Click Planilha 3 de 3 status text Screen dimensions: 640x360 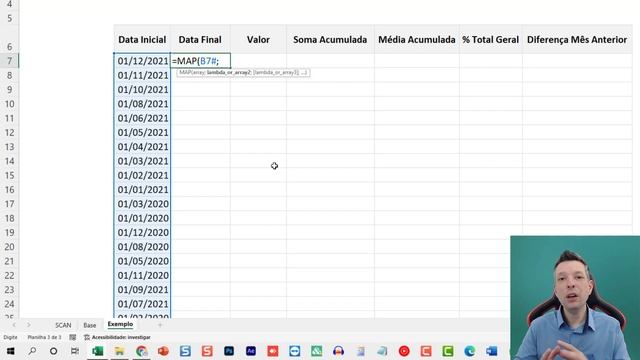44,337
